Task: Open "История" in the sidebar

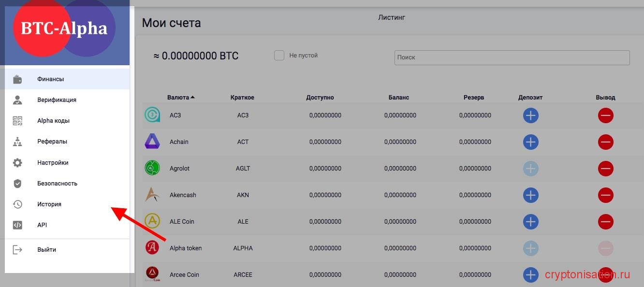Action: pos(49,204)
